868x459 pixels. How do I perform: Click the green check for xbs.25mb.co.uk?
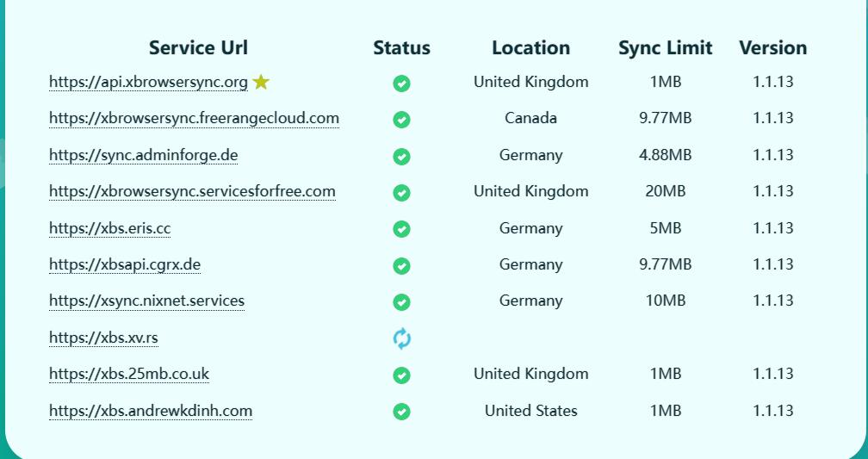[x=401, y=375]
